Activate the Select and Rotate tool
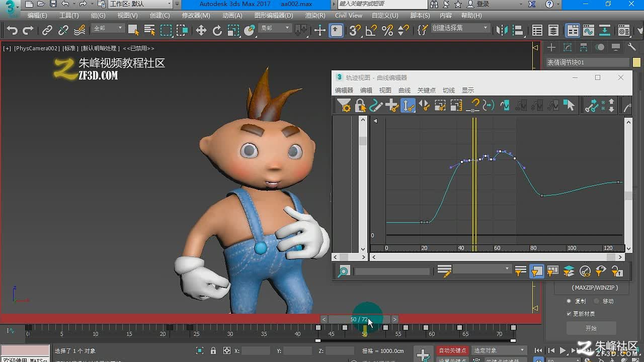 point(217,31)
